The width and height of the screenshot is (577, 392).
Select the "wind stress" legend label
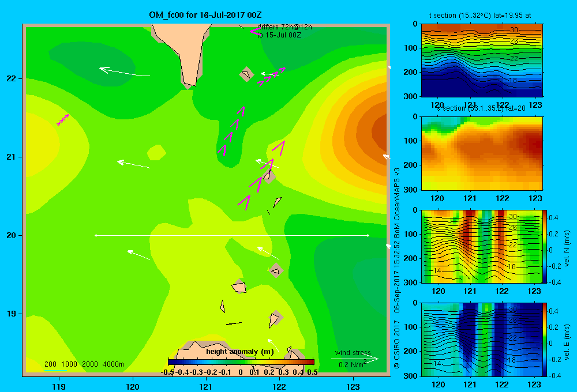[x=353, y=353]
